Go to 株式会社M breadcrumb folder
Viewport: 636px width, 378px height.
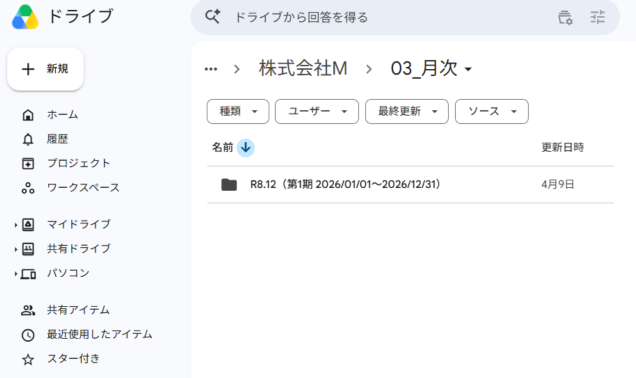tap(303, 68)
